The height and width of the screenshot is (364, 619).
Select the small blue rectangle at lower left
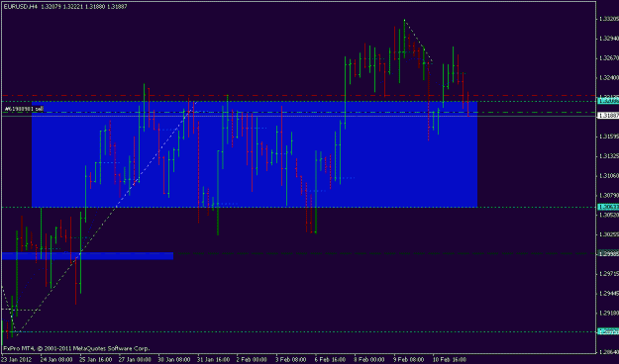point(87,256)
